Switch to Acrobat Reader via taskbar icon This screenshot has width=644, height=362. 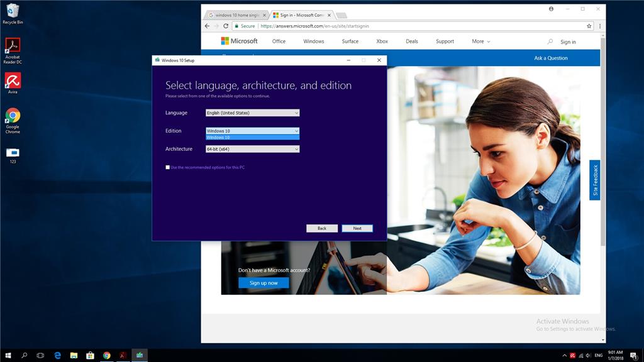tap(123, 355)
